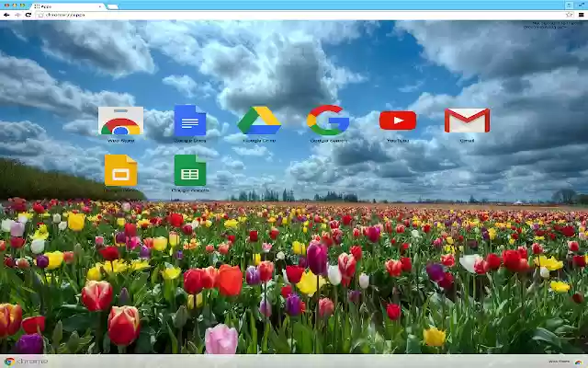Enter full screen mode
Image resolution: width=588 pixels, height=368 pixels.
point(581,5)
